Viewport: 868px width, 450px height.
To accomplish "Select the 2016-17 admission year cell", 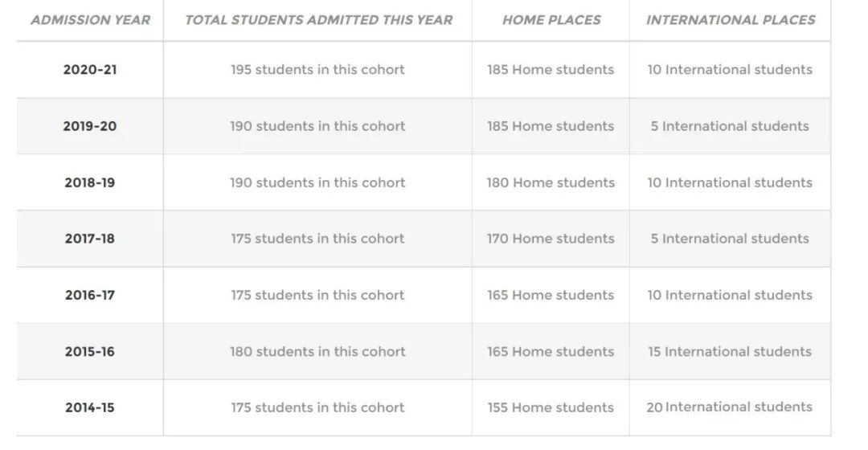I will 90,295.
